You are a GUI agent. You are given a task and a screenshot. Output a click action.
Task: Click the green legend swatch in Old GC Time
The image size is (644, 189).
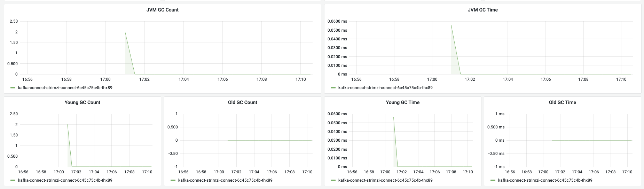493,180
